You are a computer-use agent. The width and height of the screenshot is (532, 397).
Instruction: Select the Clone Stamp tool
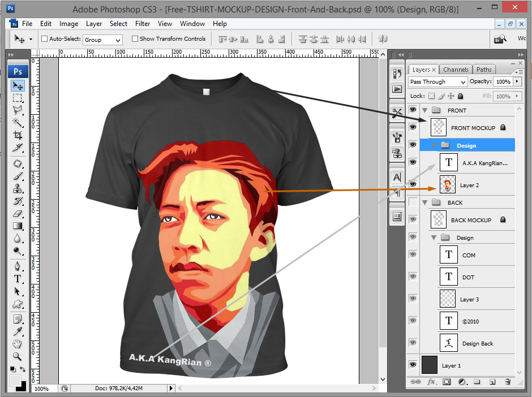(x=18, y=188)
